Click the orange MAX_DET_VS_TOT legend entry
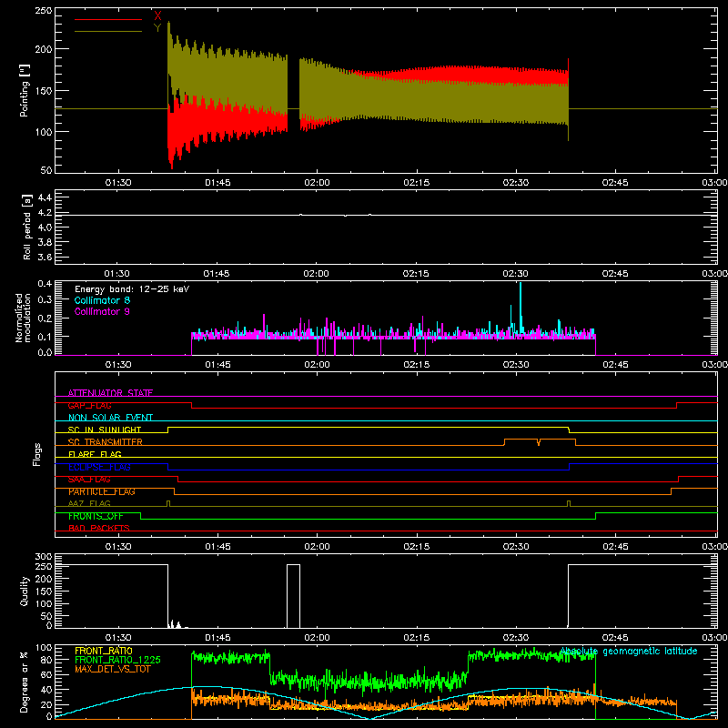728x728 pixels. pyautogui.click(x=113, y=669)
